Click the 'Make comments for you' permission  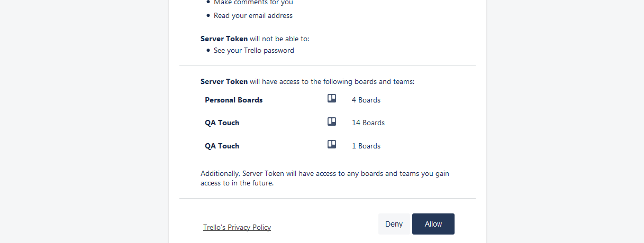pos(253,3)
